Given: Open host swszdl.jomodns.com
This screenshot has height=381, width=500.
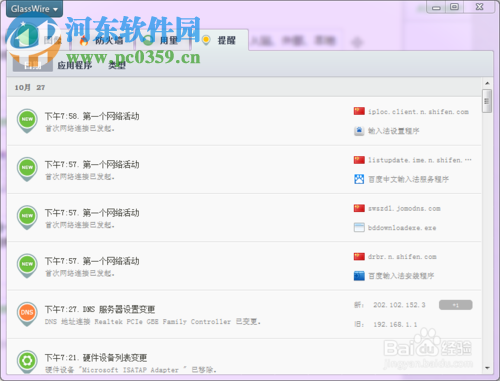Looking at the screenshot, I should pos(404,209).
